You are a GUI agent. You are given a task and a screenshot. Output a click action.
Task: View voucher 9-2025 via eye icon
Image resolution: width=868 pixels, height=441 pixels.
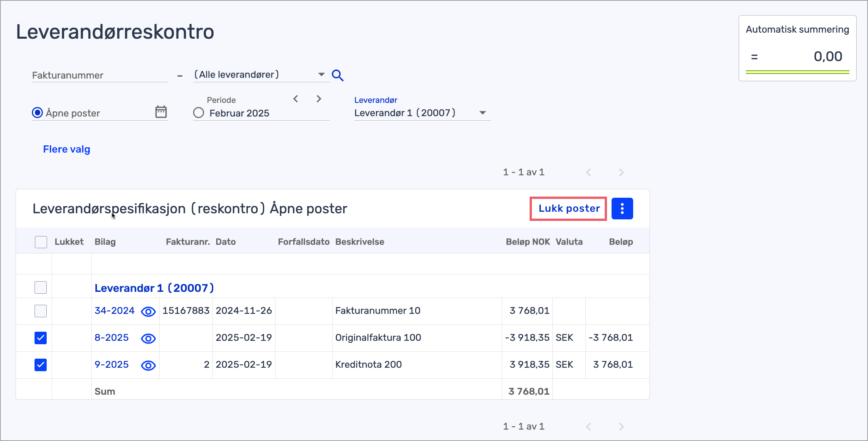(148, 365)
